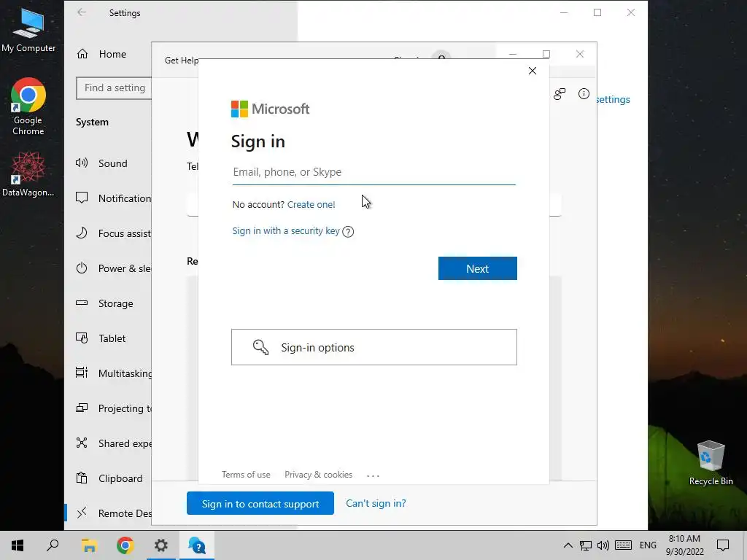Viewport: 747px width, 560px height.
Task: Open File Explorer from the taskbar
Action: (89, 545)
